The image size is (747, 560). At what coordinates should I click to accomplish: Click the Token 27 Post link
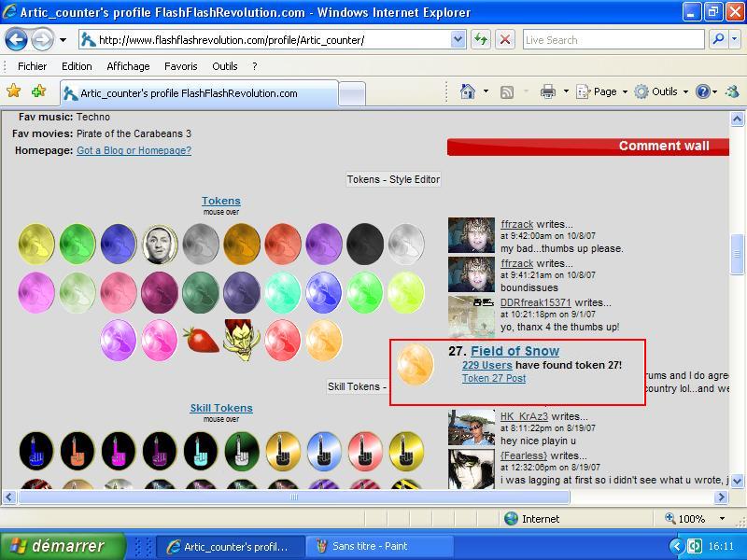tap(494, 378)
